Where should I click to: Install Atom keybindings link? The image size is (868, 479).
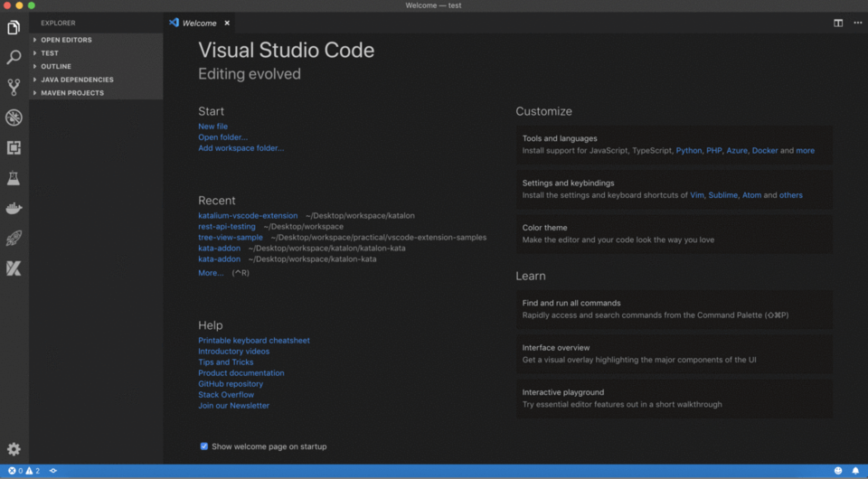(x=751, y=195)
